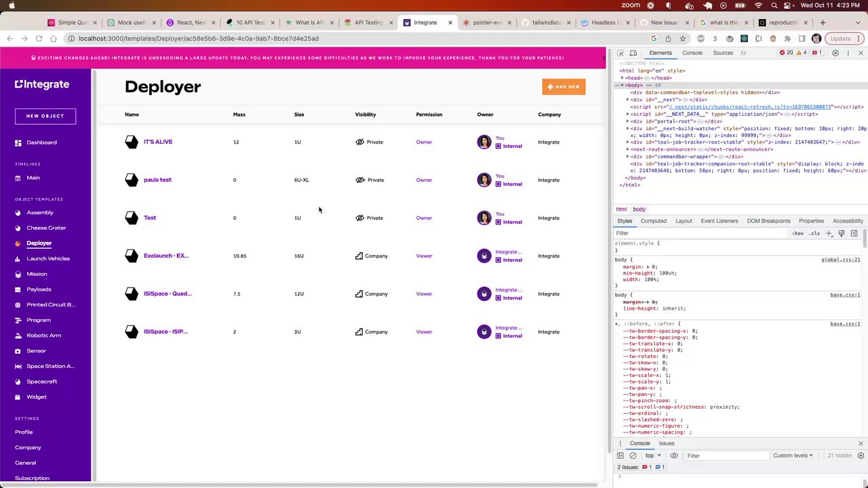
Task: Open console settings gear
Action: coord(861,455)
